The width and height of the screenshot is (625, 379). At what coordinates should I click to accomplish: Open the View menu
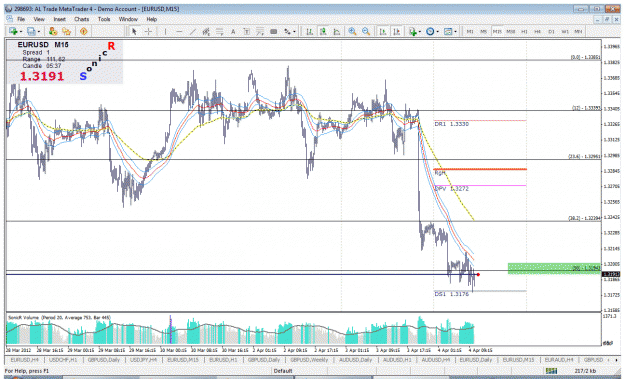point(39,19)
